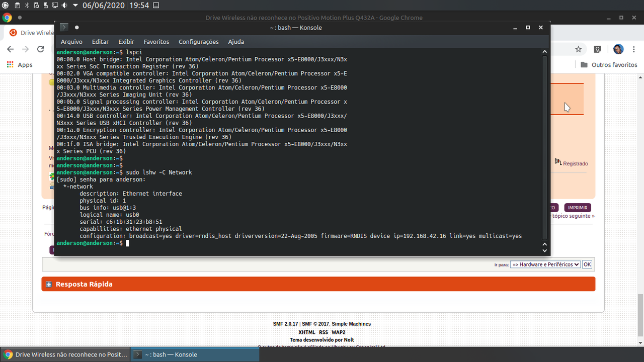Click the 'description: Ethernet interface' line
Viewport: 644px width, 362px height.
coord(131,194)
